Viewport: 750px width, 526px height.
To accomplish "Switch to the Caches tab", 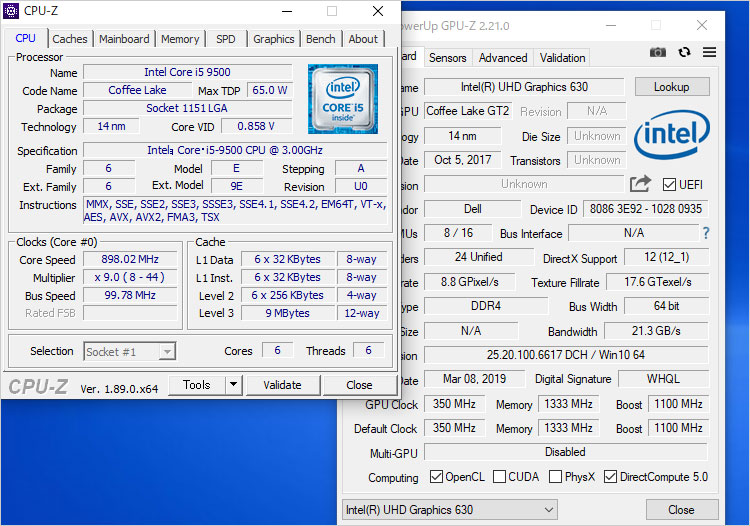I will (x=70, y=39).
